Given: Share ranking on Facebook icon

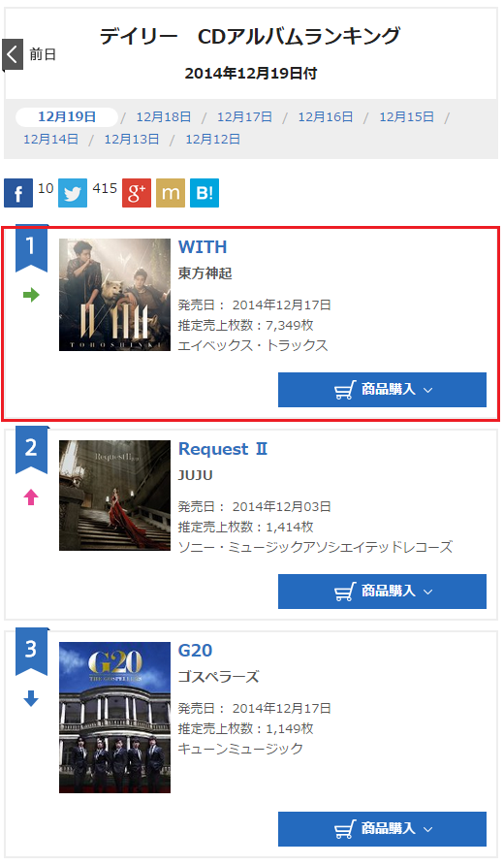Looking at the screenshot, I should (x=18, y=193).
